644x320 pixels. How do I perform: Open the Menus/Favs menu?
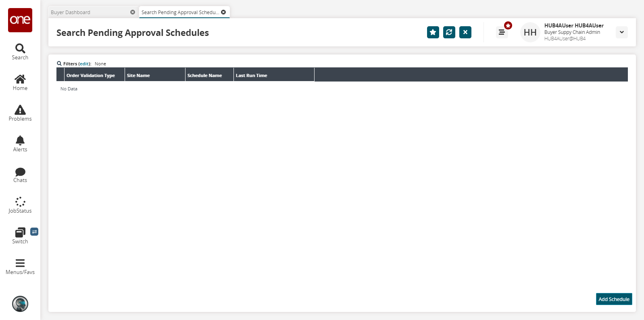click(x=20, y=267)
